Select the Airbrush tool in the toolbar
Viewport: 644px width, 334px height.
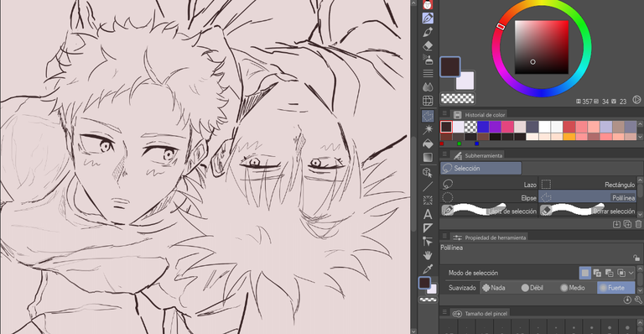tap(428, 60)
